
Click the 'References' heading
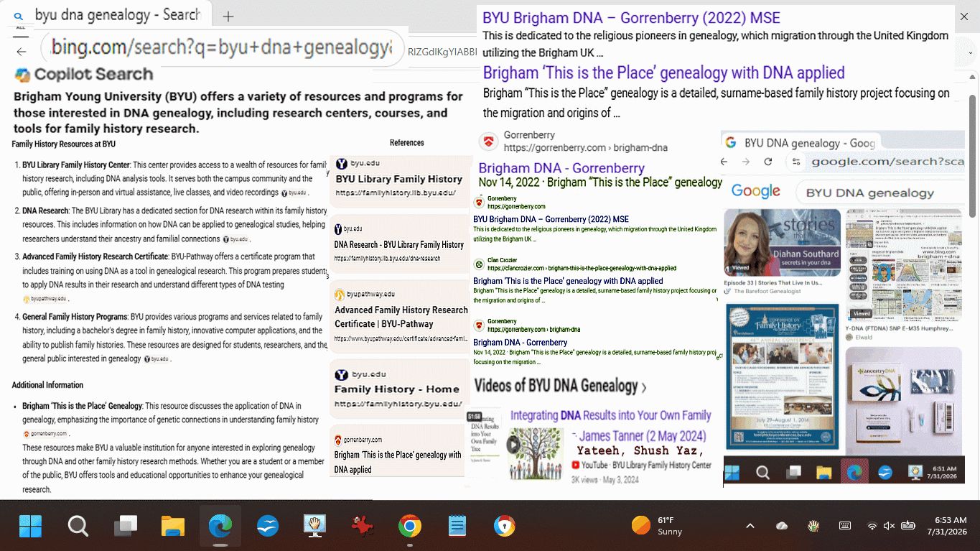[407, 143]
